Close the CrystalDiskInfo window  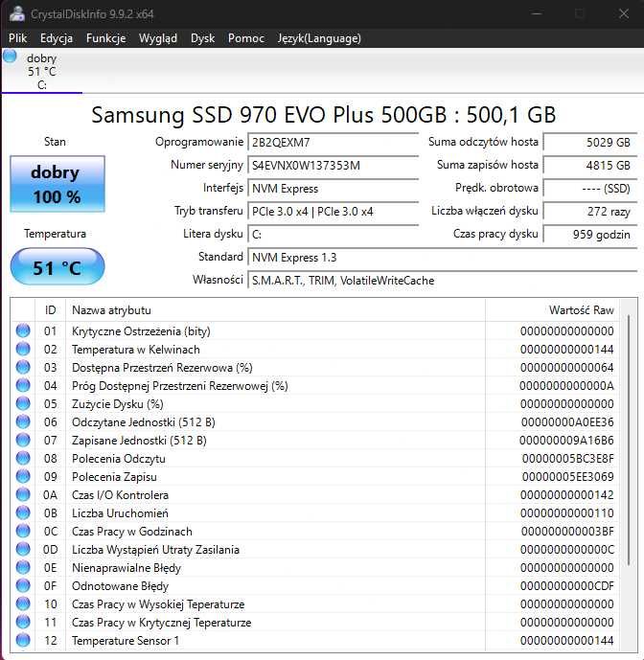coord(624,13)
